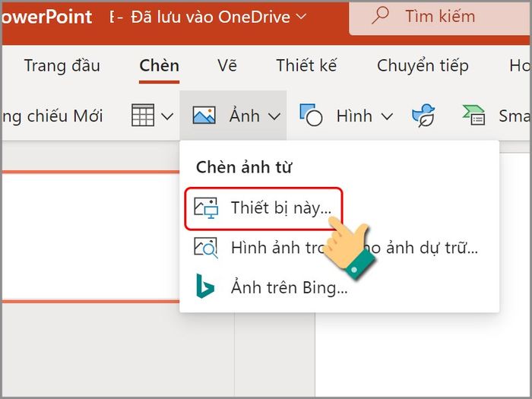Switch to the Thiết kế tab
532x399 pixels.
pyautogui.click(x=306, y=66)
